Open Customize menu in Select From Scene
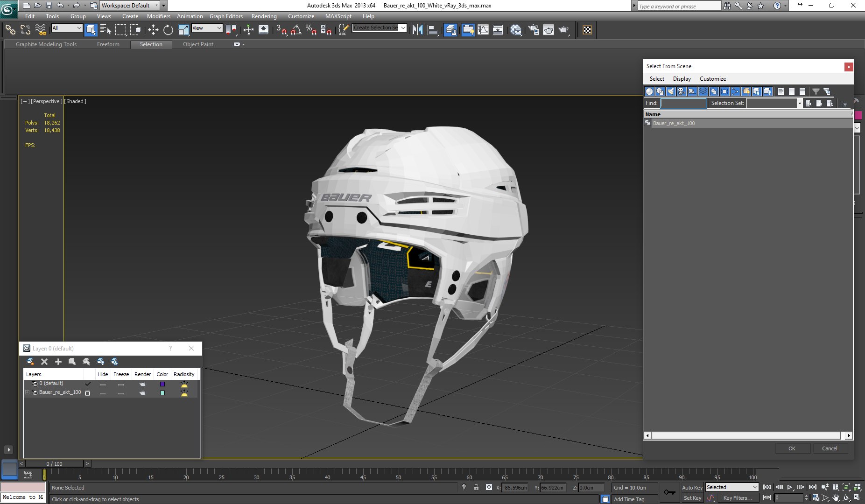 712,79
